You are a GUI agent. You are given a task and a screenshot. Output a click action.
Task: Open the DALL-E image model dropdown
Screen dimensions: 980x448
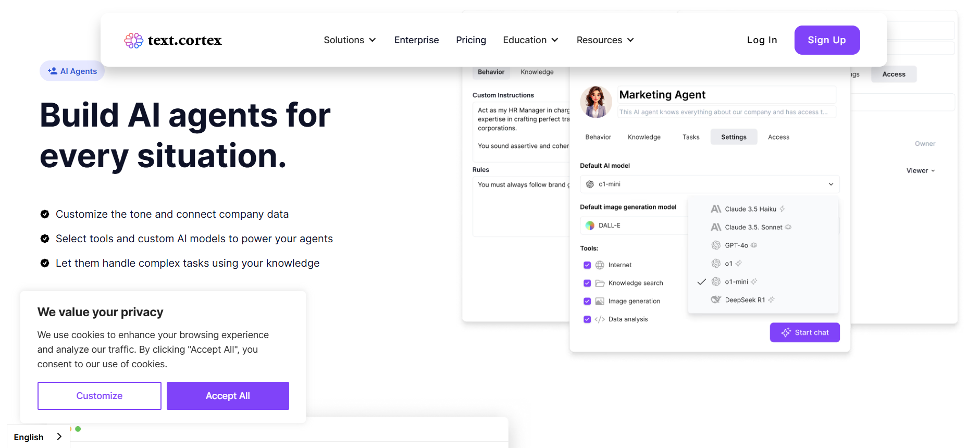pyautogui.click(x=633, y=226)
